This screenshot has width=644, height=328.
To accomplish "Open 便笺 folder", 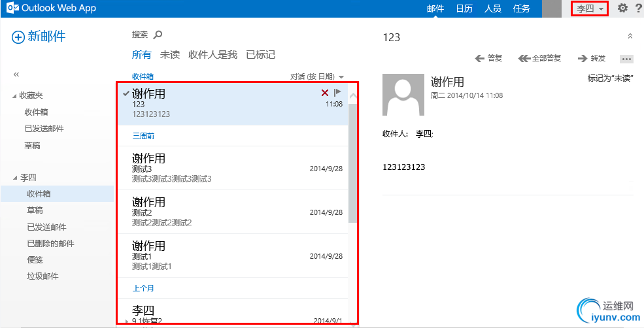I will coord(35,260).
